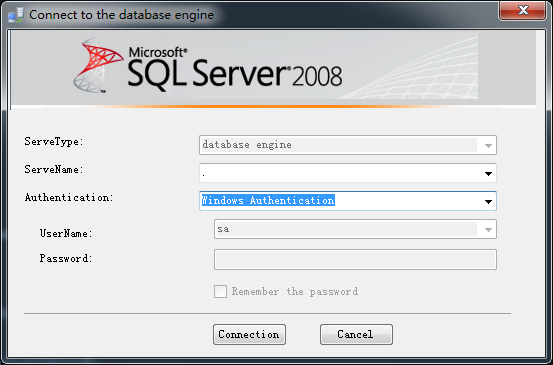Toggle the Remember the password checkbox
Viewport: 553px width, 365px height.
[x=220, y=292]
